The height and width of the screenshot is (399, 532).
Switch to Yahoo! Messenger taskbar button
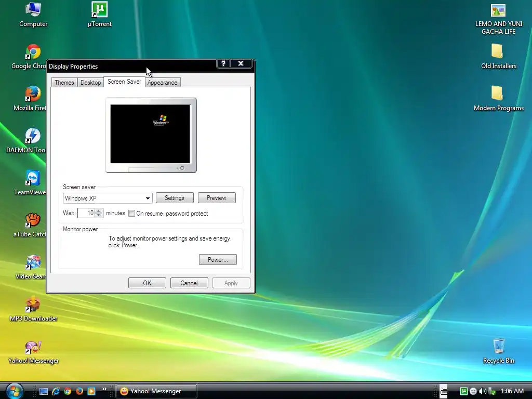coord(156,391)
